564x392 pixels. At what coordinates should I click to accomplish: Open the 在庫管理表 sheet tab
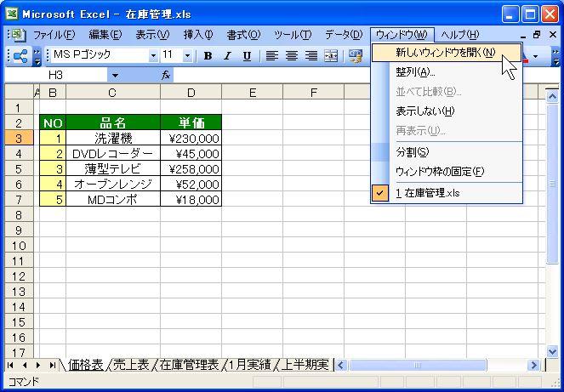coord(189,365)
